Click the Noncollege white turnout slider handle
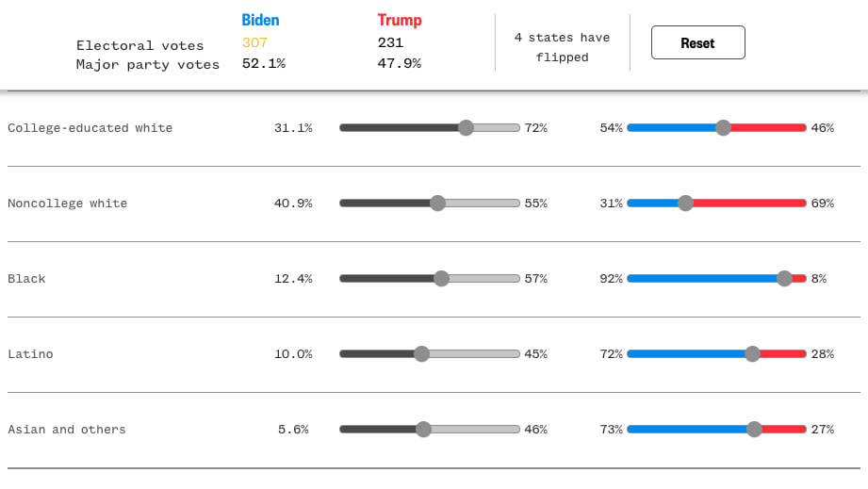Screen dimensions: 868x489 click(x=437, y=204)
